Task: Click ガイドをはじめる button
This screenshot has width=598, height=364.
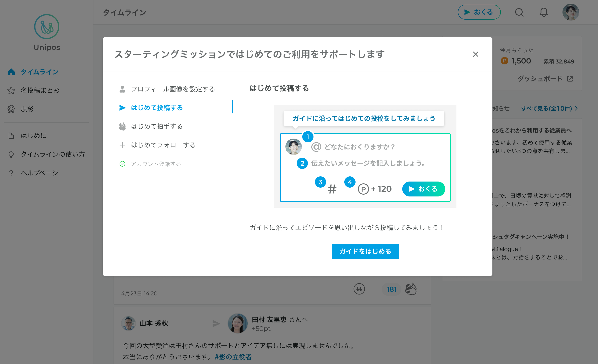Action: click(365, 251)
